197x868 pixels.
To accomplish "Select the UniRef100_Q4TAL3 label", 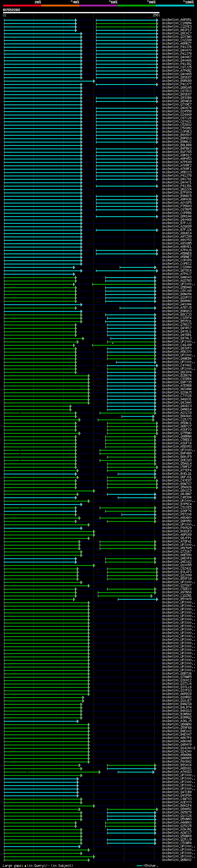I will (176, 338).
